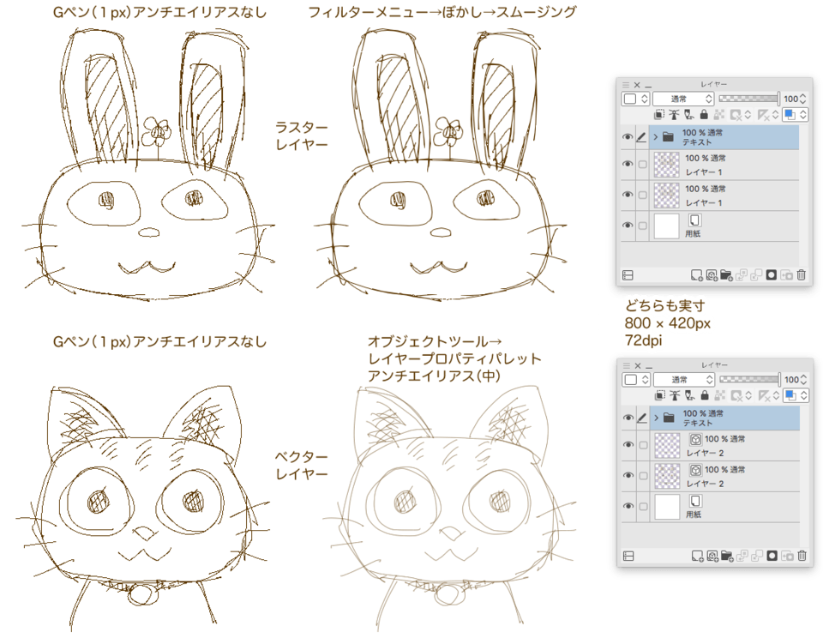Set reference layer (lighthouse) in レイヤー 2 panel
Viewport: 823px width, 644px height.
tap(675, 395)
